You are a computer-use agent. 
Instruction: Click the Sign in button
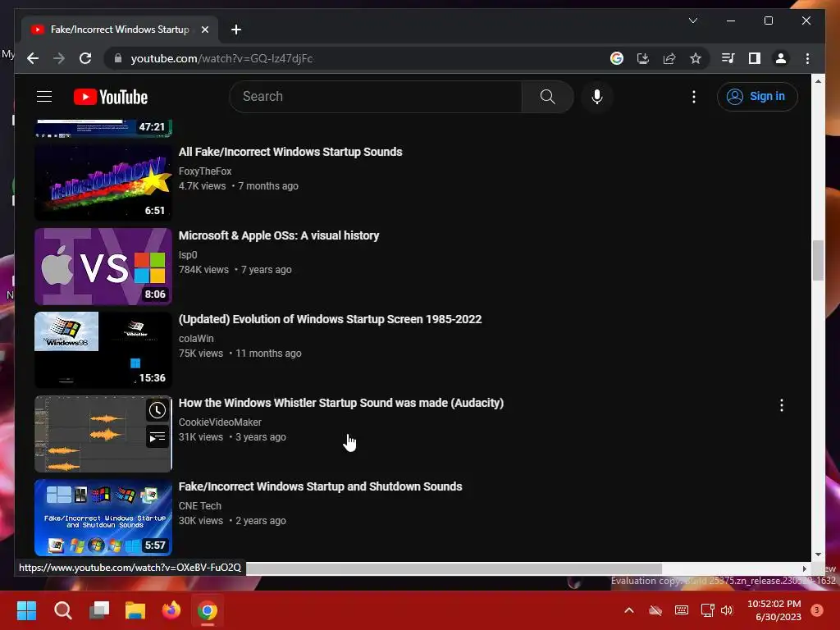(x=757, y=97)
